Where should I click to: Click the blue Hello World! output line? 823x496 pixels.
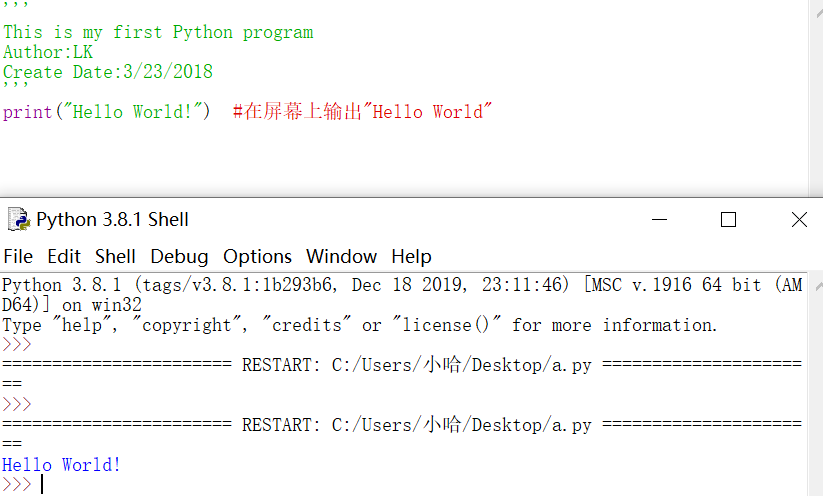61,465
